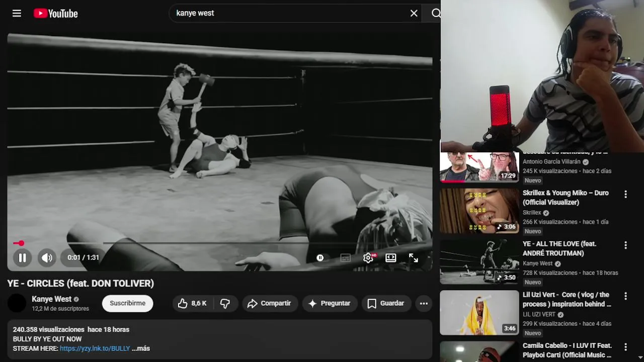Open options menu for Lil Uzi Vert video
Image resolution: width=644 pixels, height=362 pixels.
tap(625, 296)
